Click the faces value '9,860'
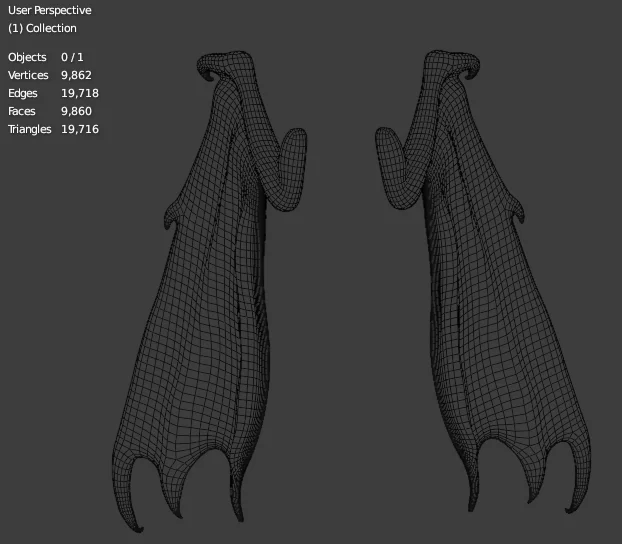Screen dimensions: 622x544 pyautogui.click(x=76, y=111)
